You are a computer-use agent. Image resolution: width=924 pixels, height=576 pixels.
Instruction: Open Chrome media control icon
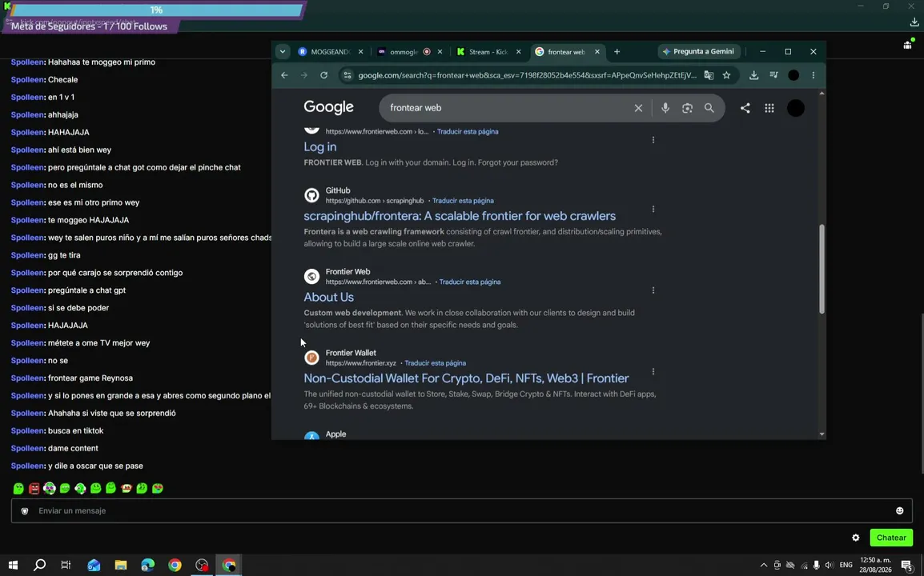773,75
